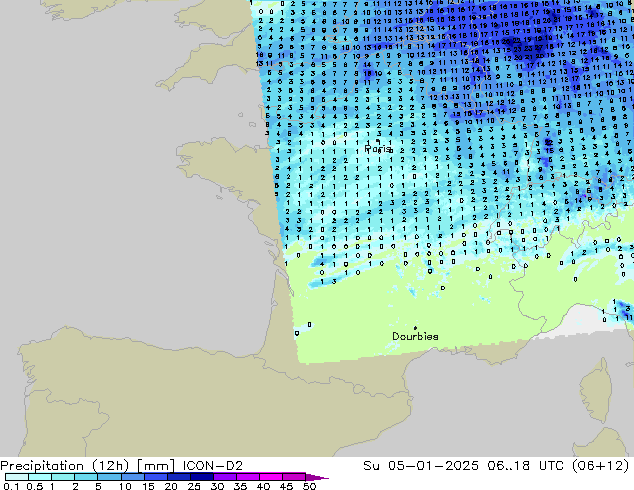Click the (06+12) forecast offset text
This screenshot has height=490, width=634.
601,466
